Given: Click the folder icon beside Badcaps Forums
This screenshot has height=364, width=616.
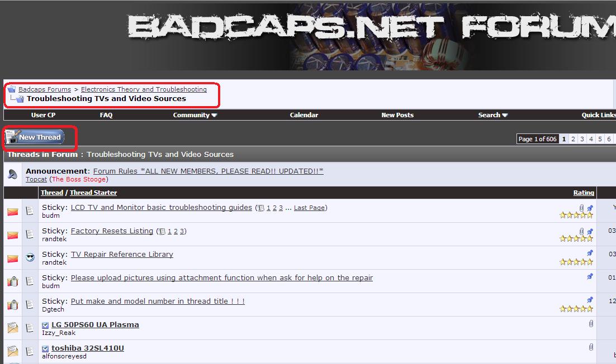Looking at the screenshot, I should (11, 89).
